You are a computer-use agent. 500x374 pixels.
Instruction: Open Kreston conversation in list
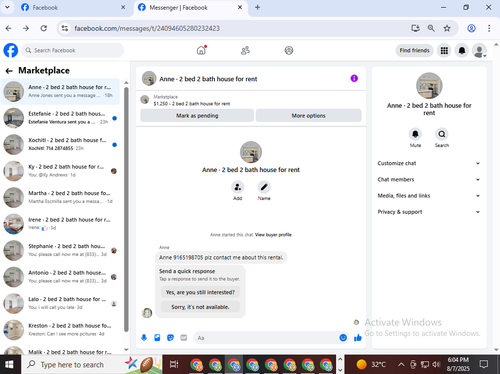(61, 330)
